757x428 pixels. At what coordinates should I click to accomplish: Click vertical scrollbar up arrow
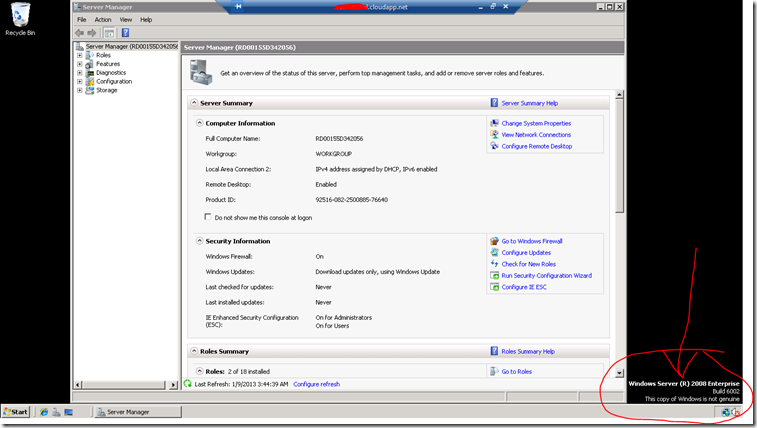[x=619, y=95]
